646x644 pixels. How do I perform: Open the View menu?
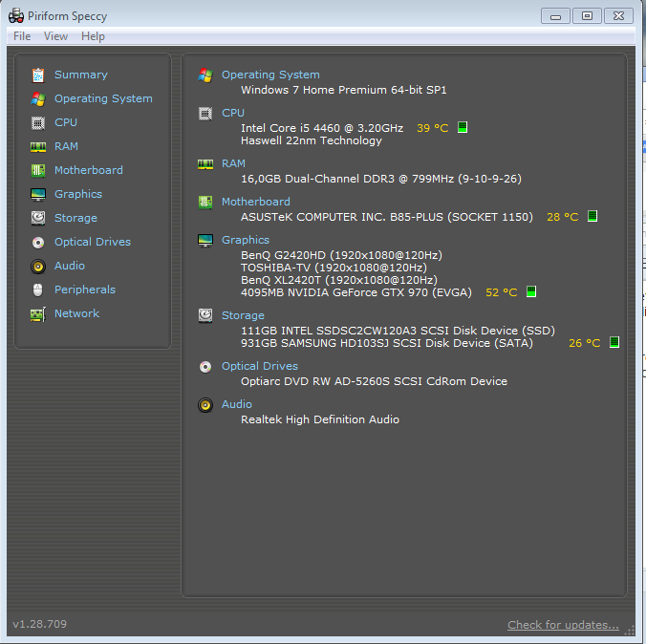[55, 36]
